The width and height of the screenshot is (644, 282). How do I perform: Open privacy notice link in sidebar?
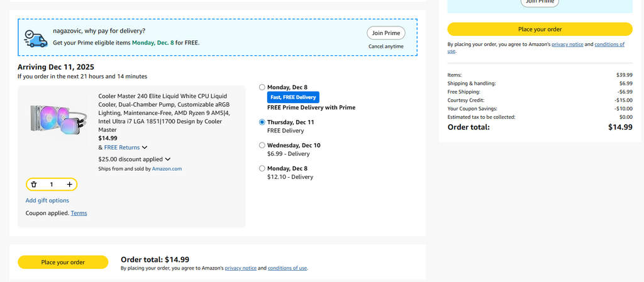568,45
